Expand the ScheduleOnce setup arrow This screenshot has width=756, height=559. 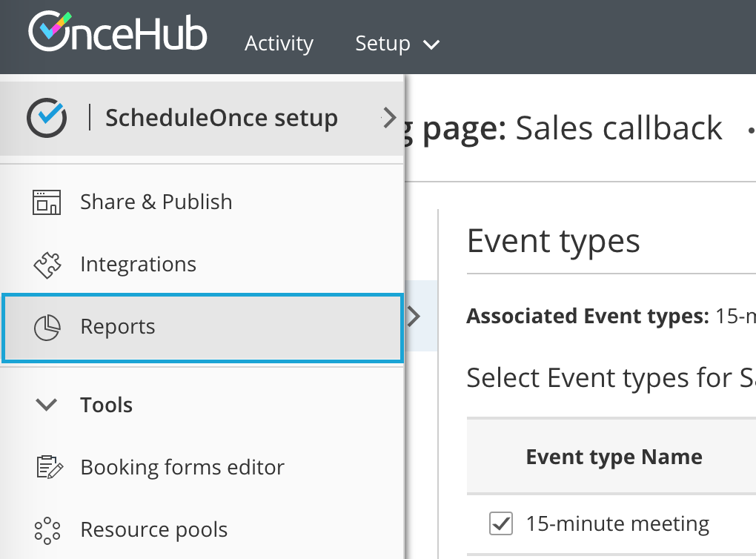point(389,117)
